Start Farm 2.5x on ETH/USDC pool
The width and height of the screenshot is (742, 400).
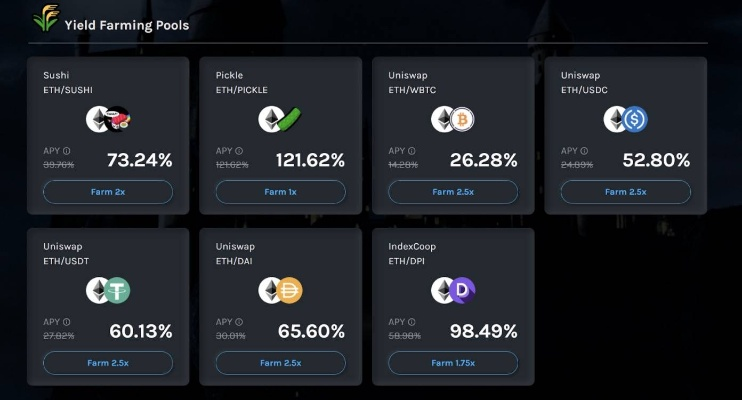[626, 192]
